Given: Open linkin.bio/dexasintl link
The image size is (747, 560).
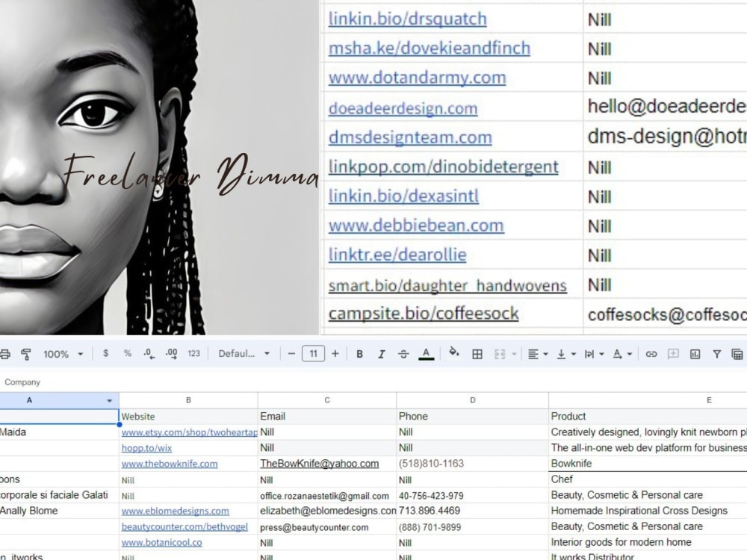Looking at the screenshot, I should [403, 196].
